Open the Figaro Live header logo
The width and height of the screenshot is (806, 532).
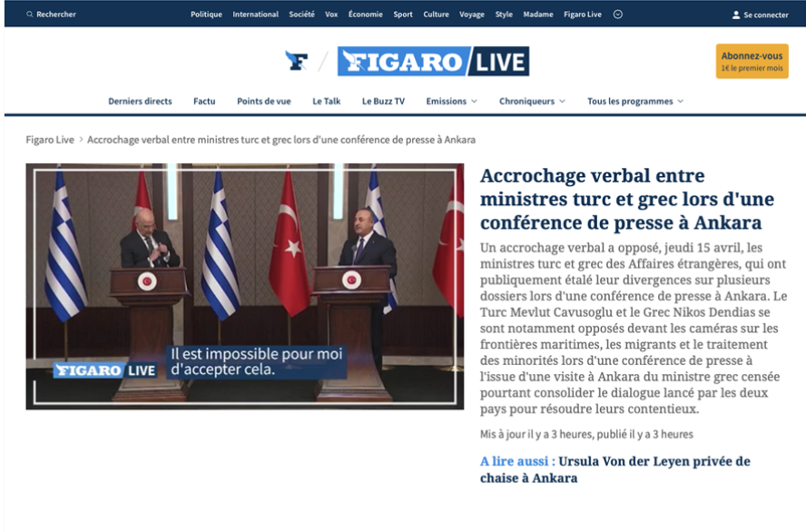pos(433,62)
